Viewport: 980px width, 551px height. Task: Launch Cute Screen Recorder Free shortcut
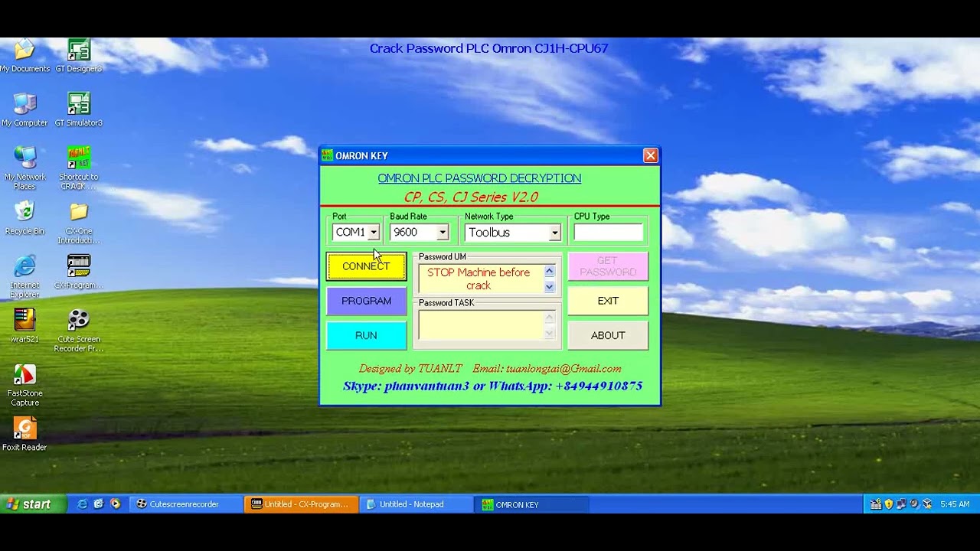[78, 330]
